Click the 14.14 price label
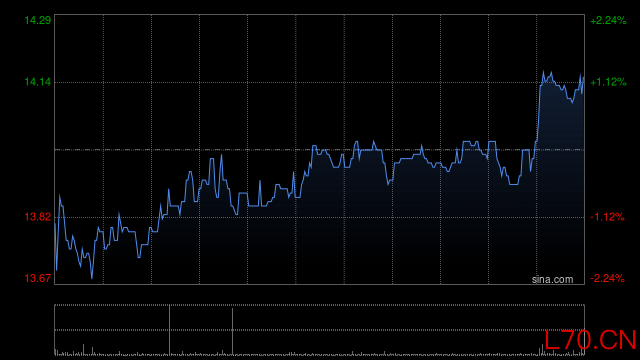 pos(38,82)
